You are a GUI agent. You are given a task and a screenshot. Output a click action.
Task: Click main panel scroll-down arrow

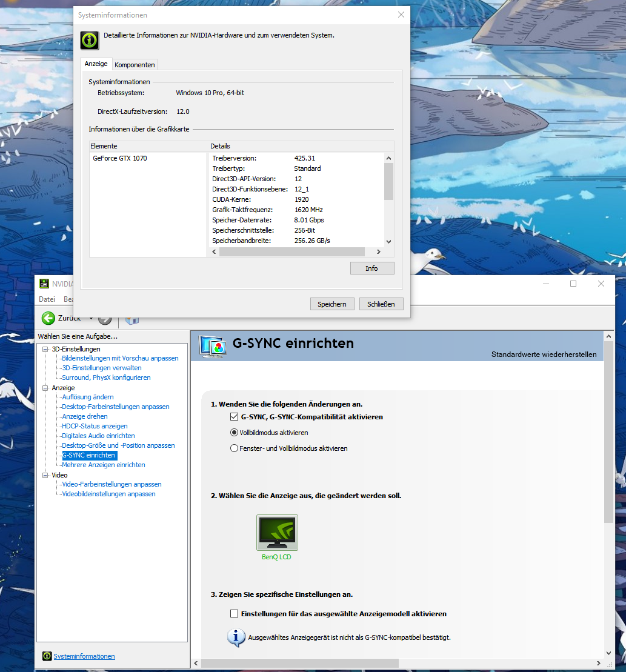click(608, 653)
